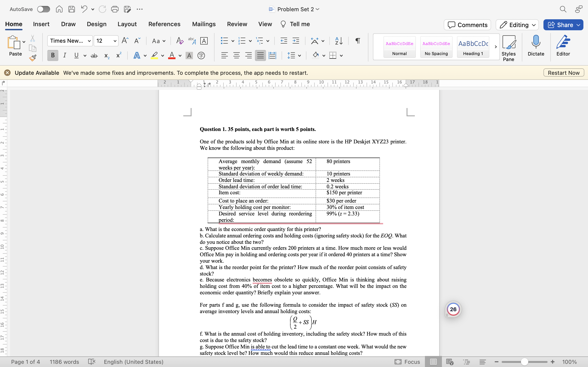Click the Print icon in title bar
The height and width of the screenshot is (367, 588).
[115, 9]
